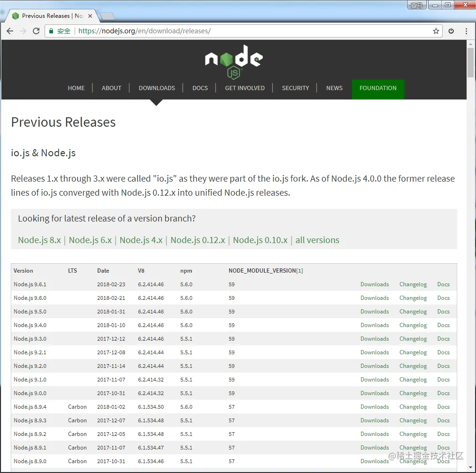Follow the Node.js 6.x branch link
The height and width of the screenshot is (473, 476).
[90, 240]
